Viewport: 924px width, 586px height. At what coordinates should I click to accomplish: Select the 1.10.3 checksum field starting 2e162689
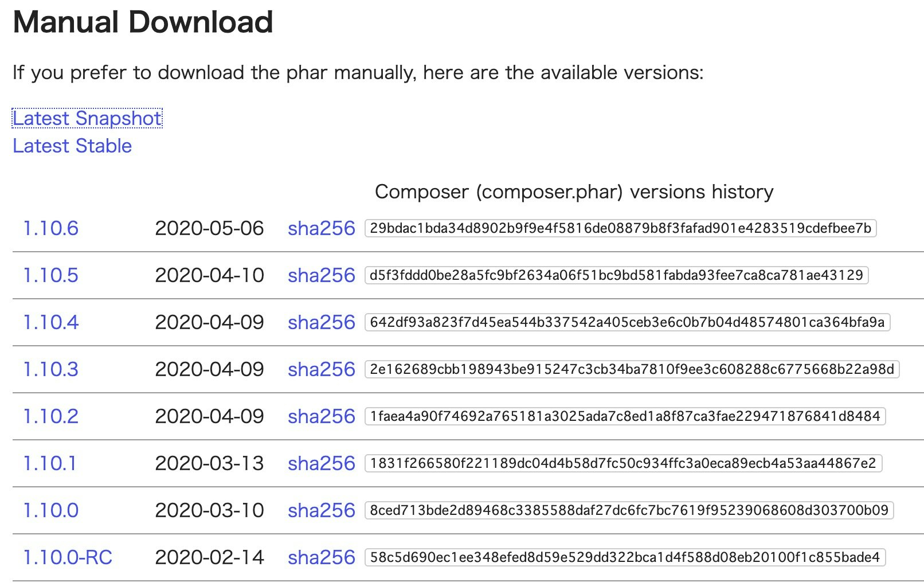tap(632, 369)
